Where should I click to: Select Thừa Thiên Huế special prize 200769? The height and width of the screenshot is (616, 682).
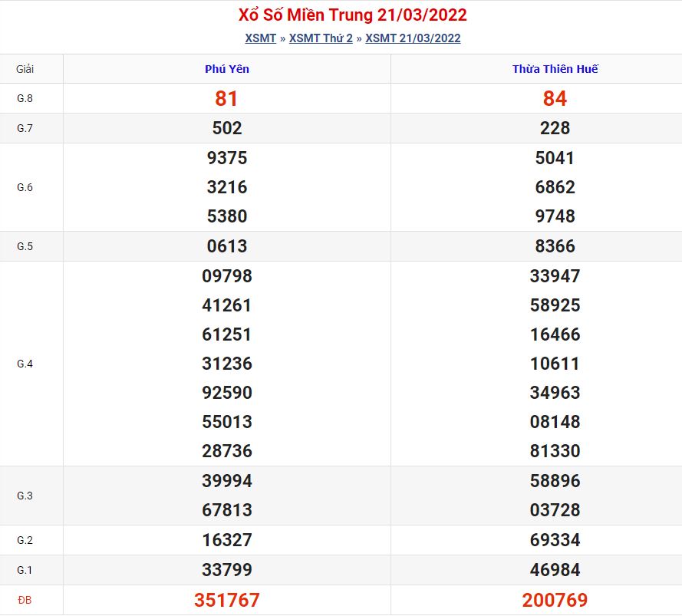(555, 600)
